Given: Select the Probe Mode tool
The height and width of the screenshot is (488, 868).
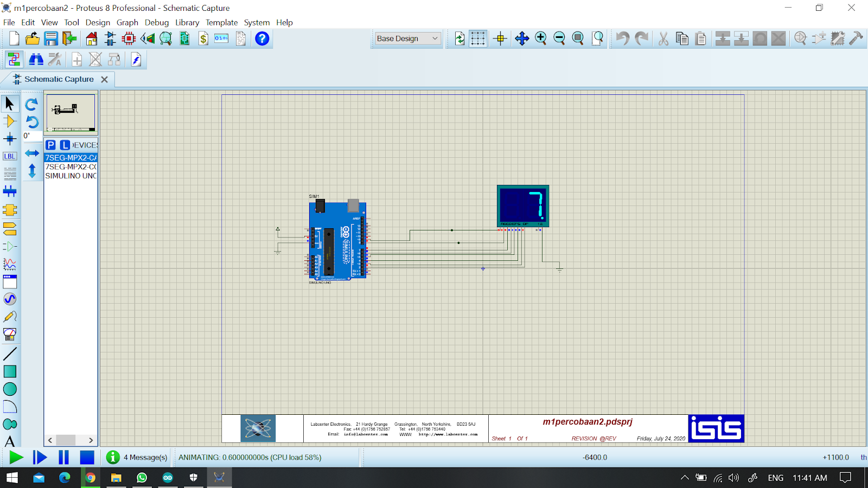Looking at the screenshot, I should [10, 317].
